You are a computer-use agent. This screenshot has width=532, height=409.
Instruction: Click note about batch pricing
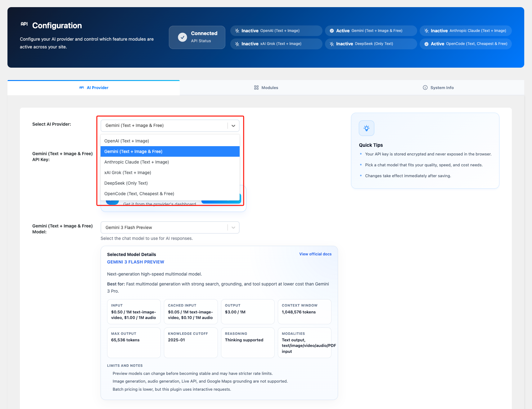point(172,389)
